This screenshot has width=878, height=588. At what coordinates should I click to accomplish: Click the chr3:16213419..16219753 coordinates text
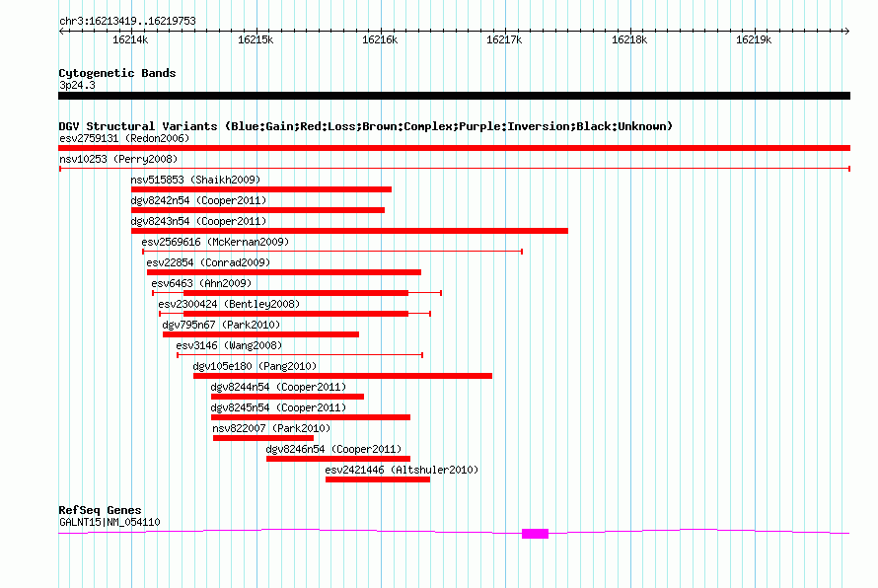(127, 22)
